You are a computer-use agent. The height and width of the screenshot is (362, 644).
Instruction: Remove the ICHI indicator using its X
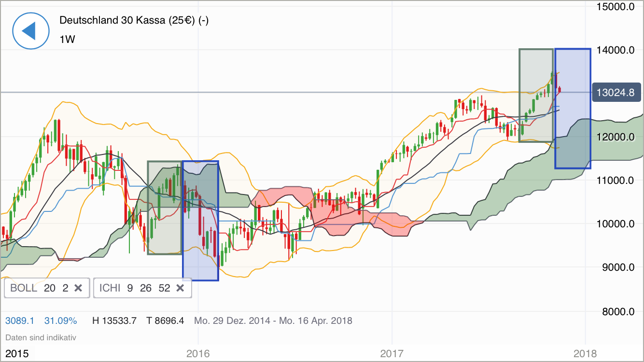(x=181, y=288)
